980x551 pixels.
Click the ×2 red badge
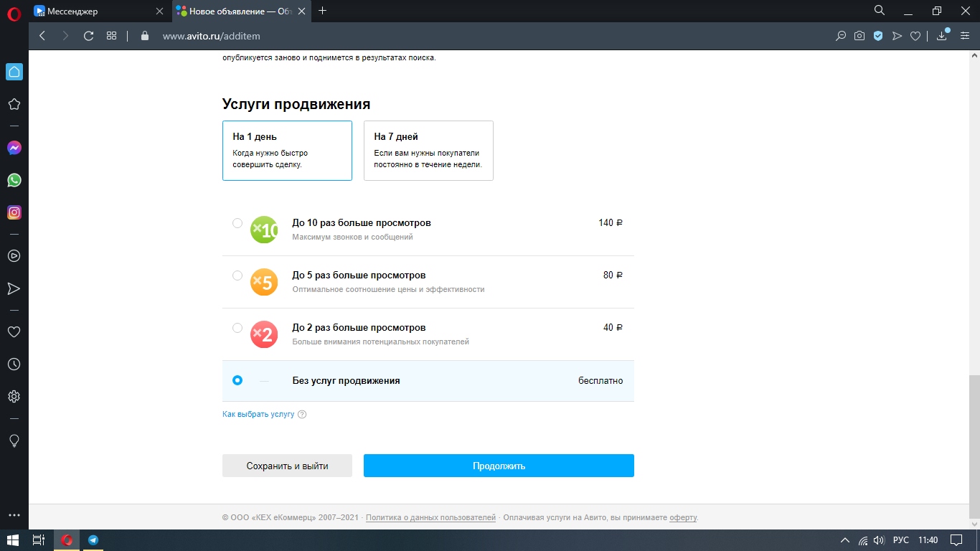coord(264,334)
